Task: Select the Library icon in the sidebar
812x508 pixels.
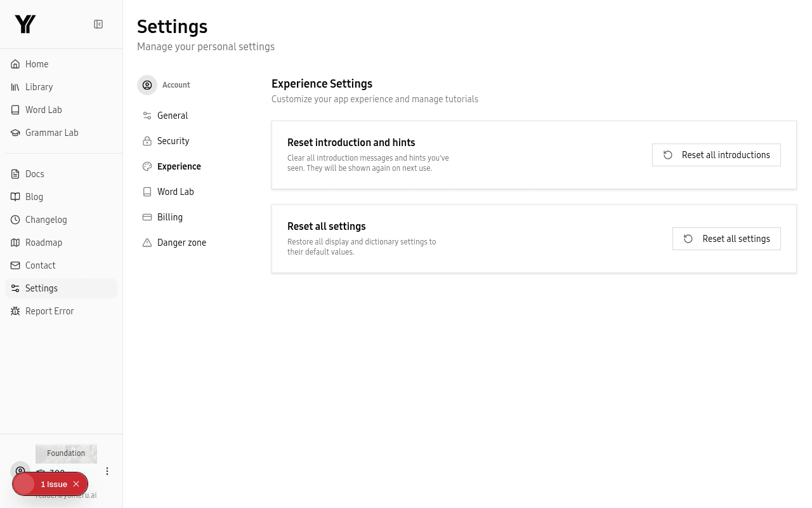Action: click(15, 87)
